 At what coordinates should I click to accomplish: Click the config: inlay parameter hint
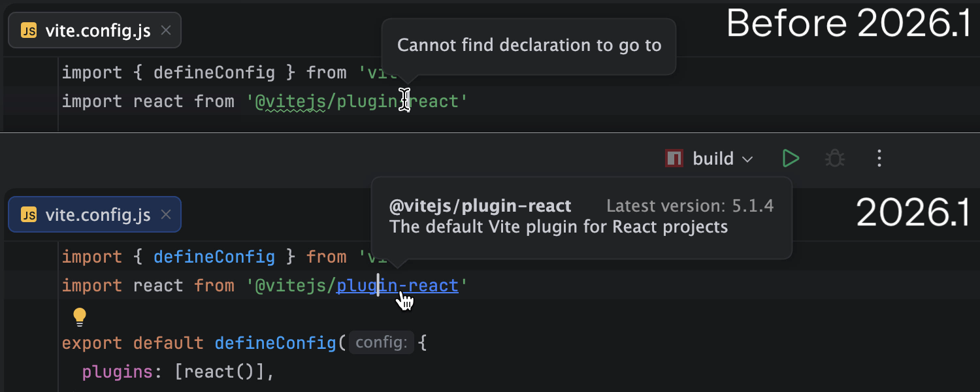pos(381,342)
